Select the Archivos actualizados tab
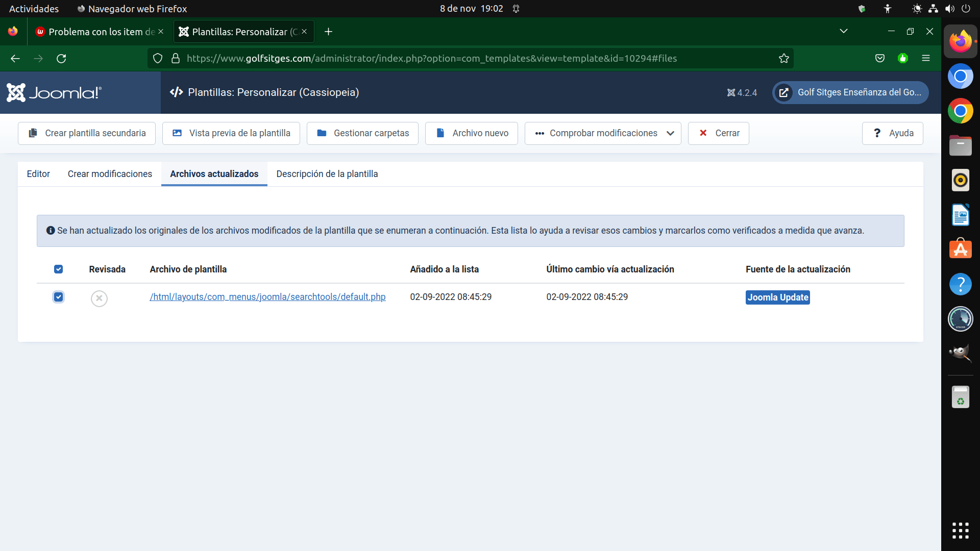980x551 pixels. 214,174
